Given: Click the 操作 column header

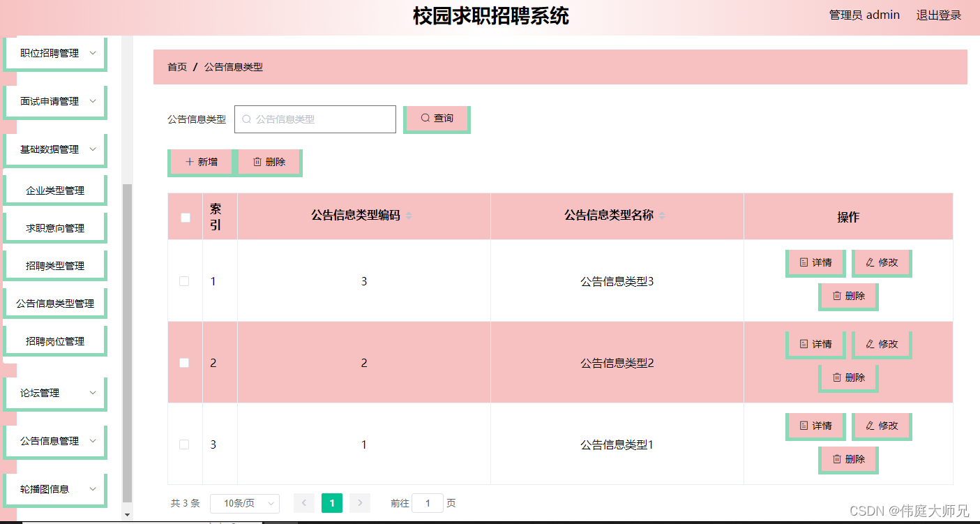Looking at the screenshot, I should point(848,217).
